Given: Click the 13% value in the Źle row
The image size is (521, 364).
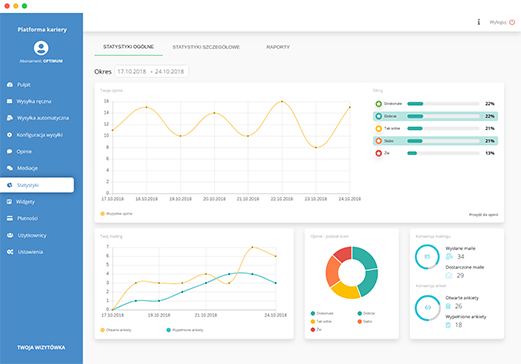Looking at the screenshot, I should (490, 153).
